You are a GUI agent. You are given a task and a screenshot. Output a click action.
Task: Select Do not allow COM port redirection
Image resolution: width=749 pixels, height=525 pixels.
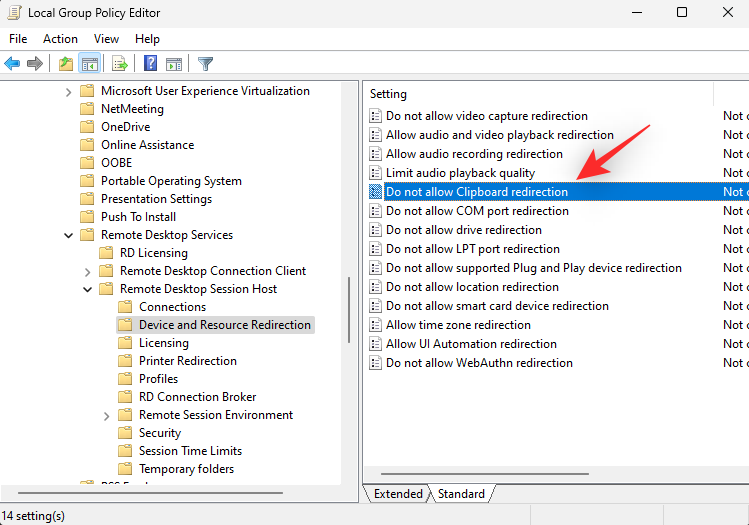tap(477, 211)
